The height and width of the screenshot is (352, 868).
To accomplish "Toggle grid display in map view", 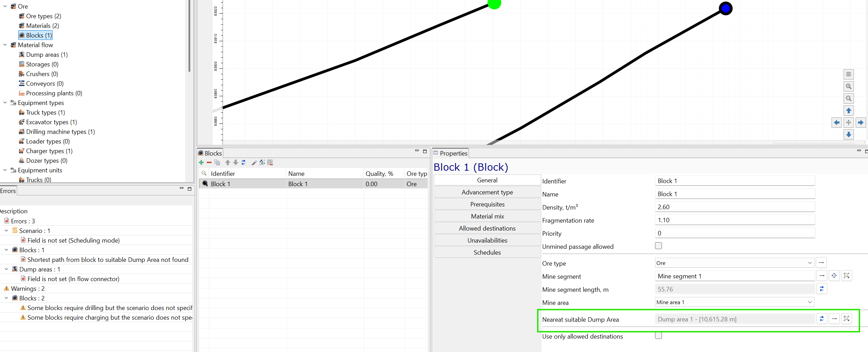I will pyautogui.click(x=849, y=74).
